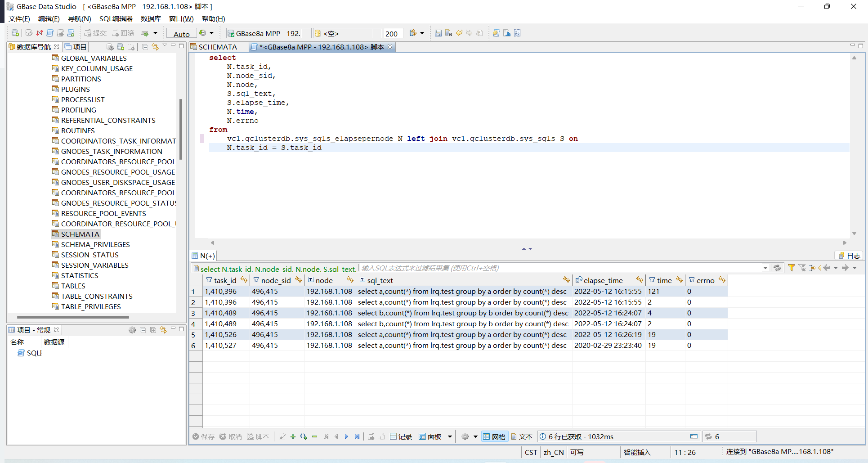Viewport: 868px width, 463px height.
Task: Open the active database <空> selector
Action: click(x=346, y=33)
